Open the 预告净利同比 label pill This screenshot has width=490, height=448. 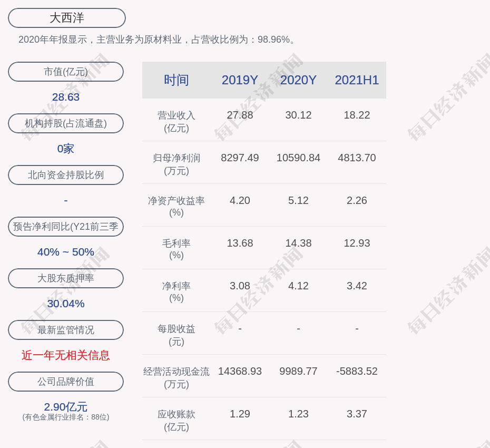[x=66, y=227]
